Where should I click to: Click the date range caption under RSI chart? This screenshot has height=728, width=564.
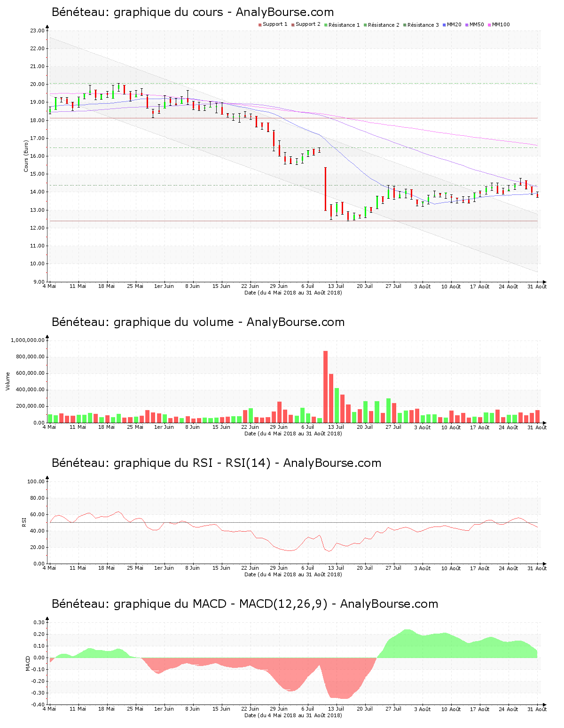pos(293,574)
